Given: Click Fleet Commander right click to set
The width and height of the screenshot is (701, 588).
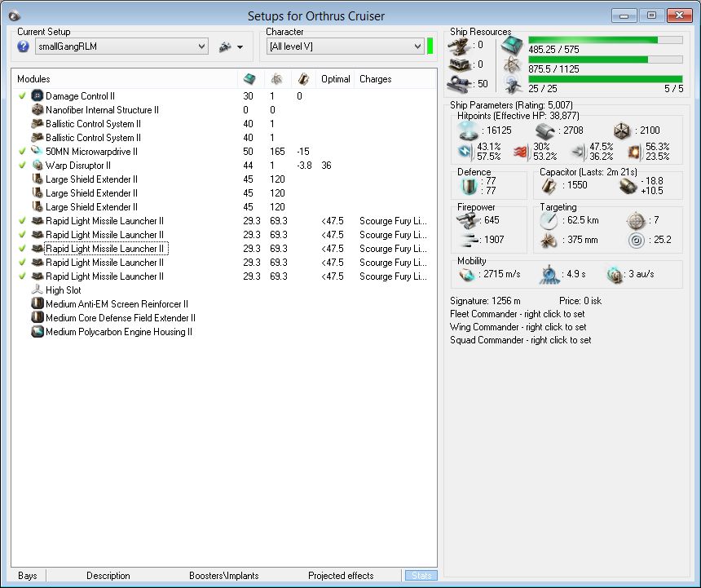Looking at the screenshot, I should point(518,314).
